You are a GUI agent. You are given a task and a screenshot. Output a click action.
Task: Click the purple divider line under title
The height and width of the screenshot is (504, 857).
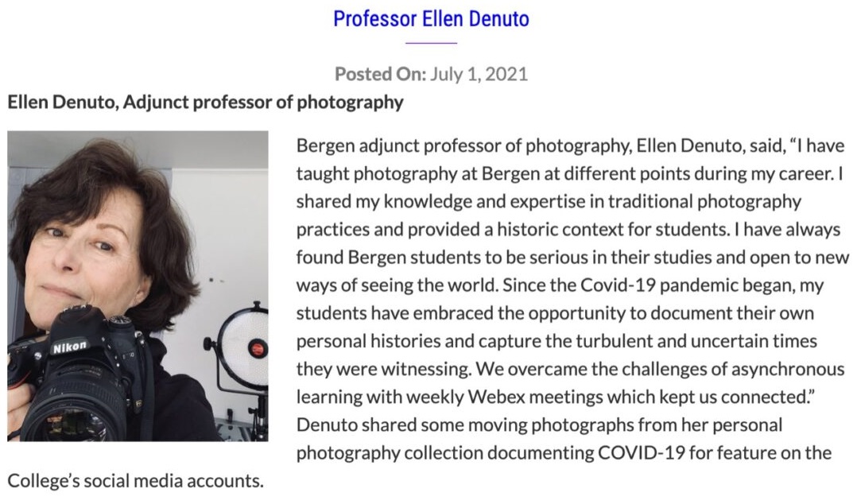click(431, 43)
